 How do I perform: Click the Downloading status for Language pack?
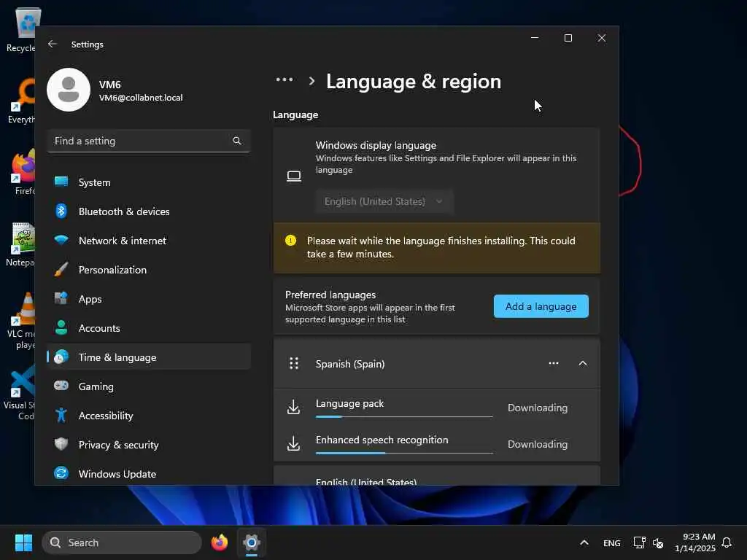pyautogui.click(x=538, y=408)
